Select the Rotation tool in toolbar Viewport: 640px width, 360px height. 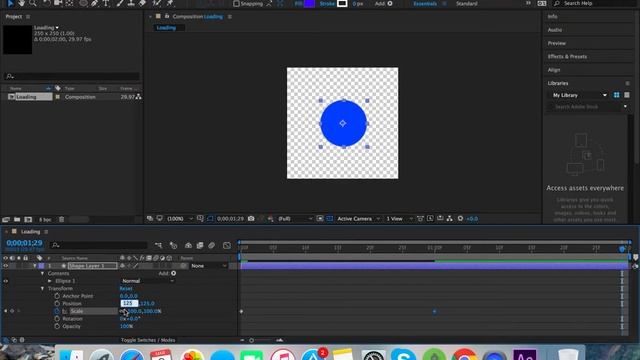click(46, 3)
